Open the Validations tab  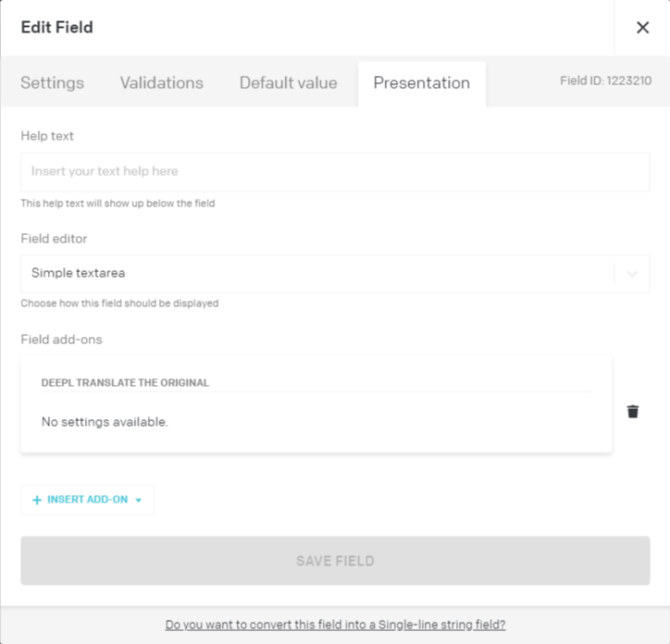coord(162,82)
